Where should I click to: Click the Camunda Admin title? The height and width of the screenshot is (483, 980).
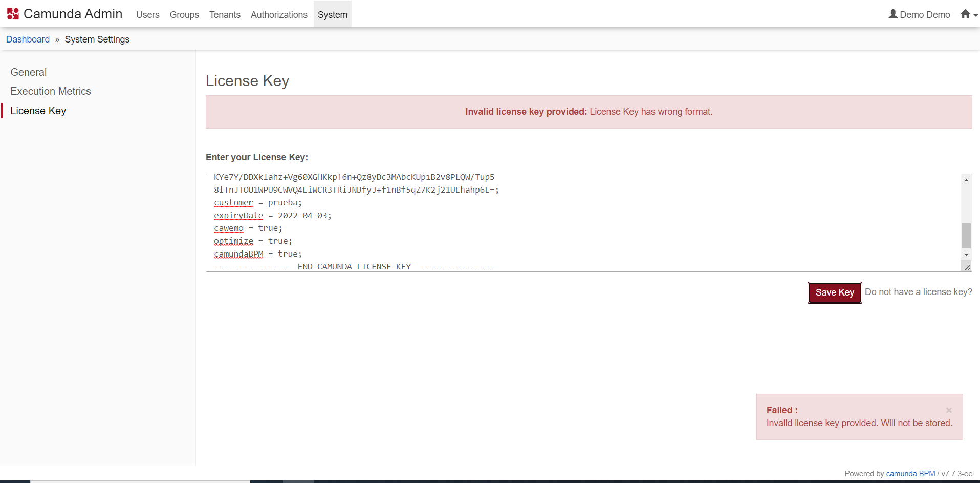(x=73, y=14)
